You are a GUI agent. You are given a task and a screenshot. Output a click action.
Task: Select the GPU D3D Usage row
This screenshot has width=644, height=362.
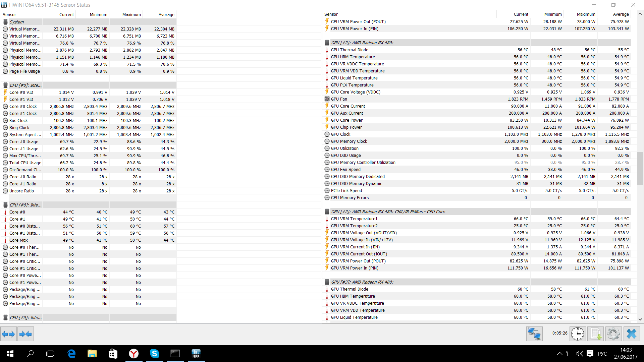point(478,156)
